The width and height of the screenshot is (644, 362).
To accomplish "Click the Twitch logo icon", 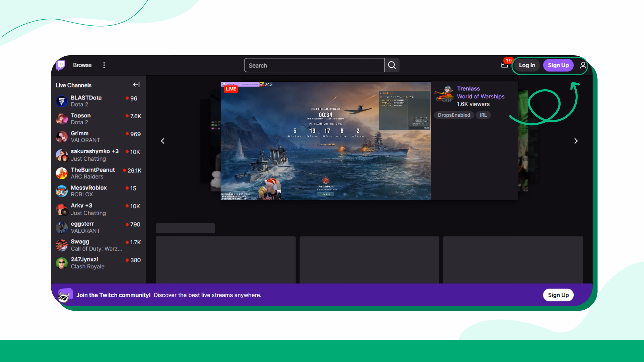I will tap(61, 65).
